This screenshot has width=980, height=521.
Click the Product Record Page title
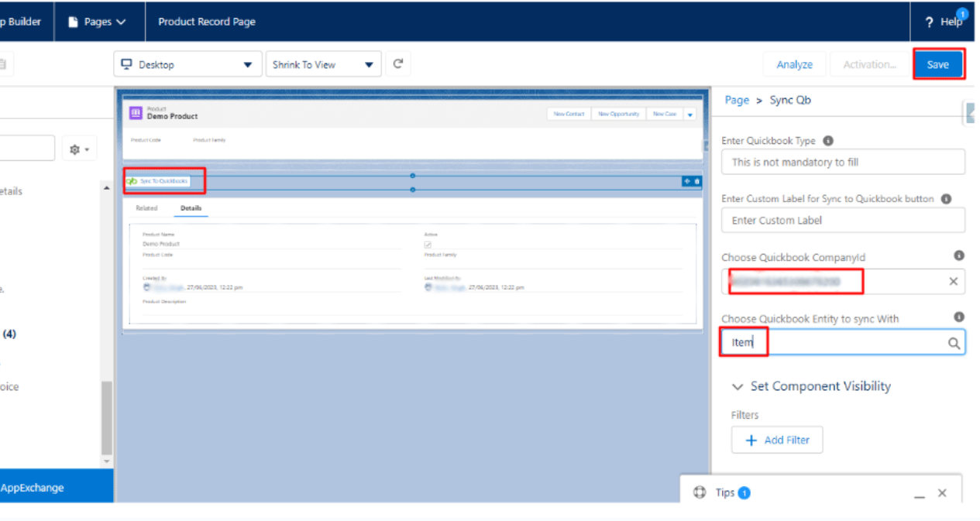(x=207, y=22)
